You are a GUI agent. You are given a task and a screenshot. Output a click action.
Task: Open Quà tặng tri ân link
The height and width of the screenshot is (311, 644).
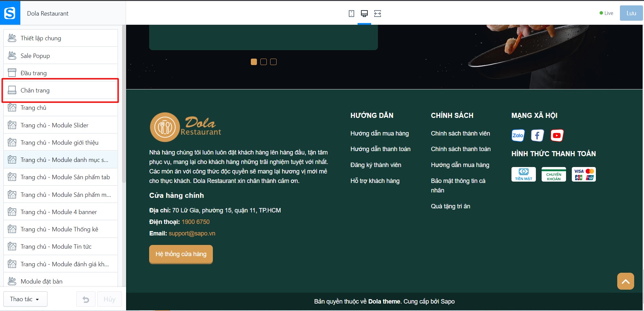click(450, 206)
